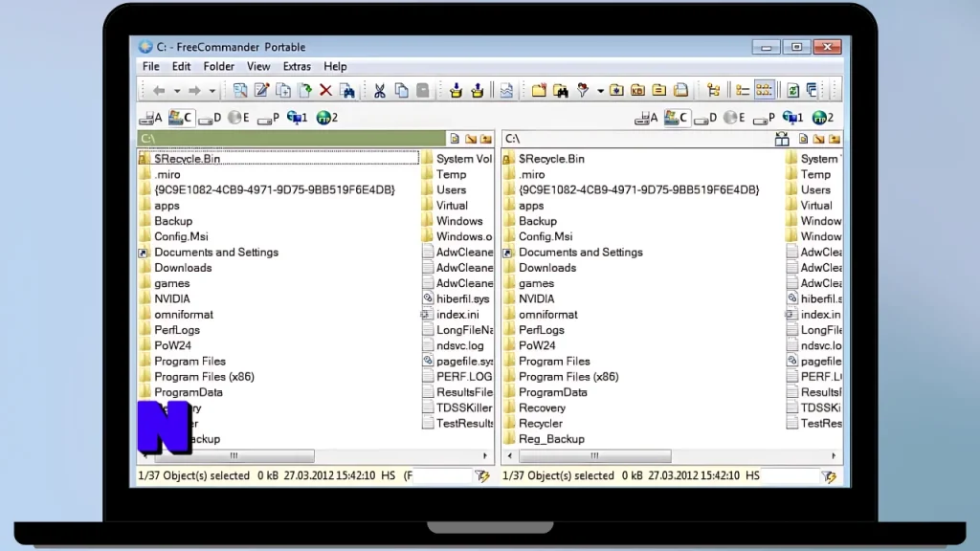The image size is (980, 551).
Task: Open the Forward history dropdown arrow
Action: (x=212, y=91)
